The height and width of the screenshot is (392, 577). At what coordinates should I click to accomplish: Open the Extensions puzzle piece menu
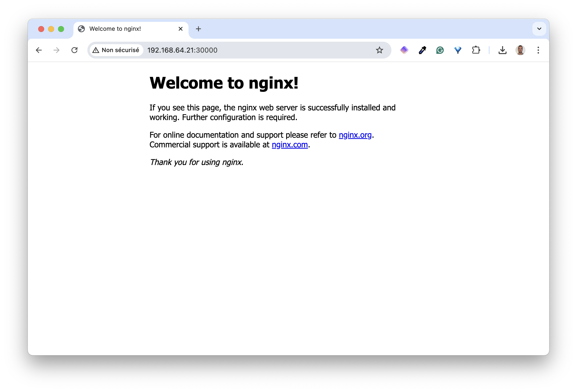[x=476, y=50]
